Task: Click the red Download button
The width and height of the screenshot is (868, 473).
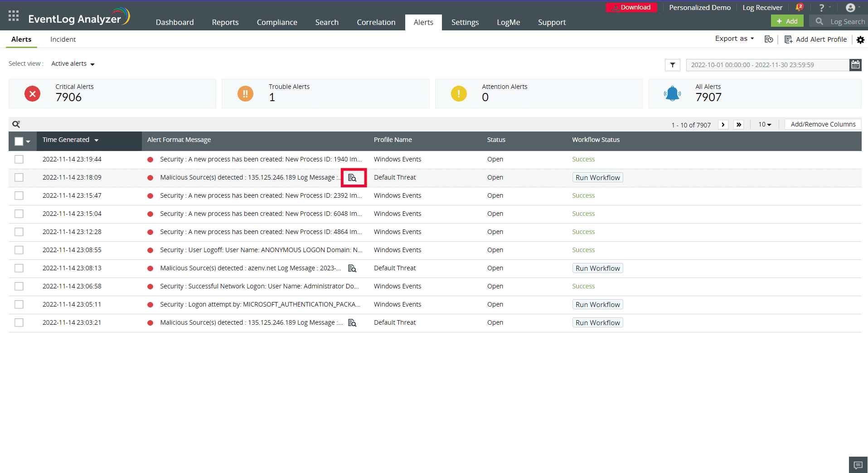Action: pyautogui.click(x=631, y=7)
